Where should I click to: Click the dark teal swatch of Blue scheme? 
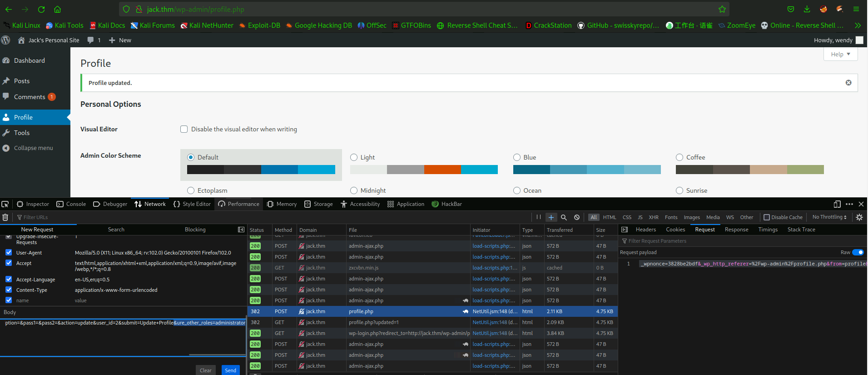531,170
